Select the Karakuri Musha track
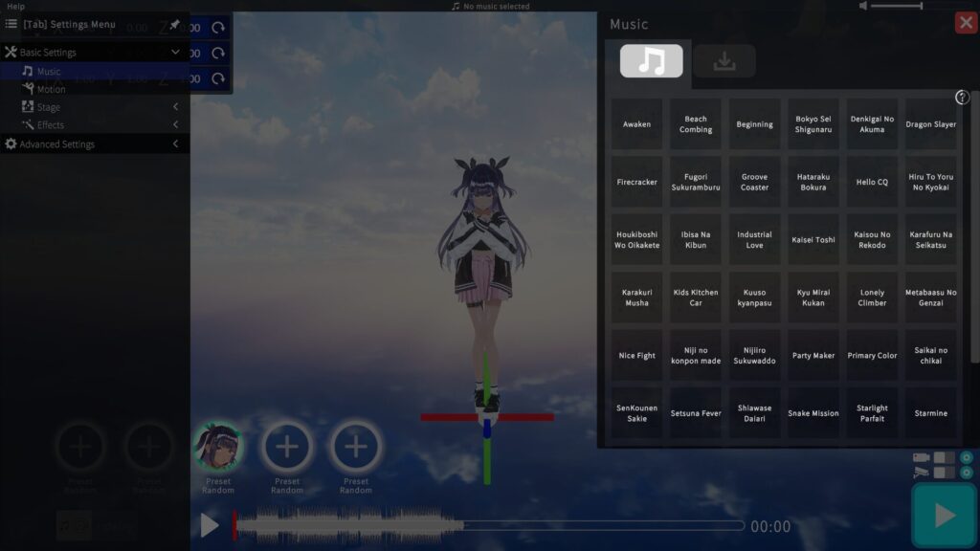The width and height of the screenshot is (980, 551). point(636,298)
